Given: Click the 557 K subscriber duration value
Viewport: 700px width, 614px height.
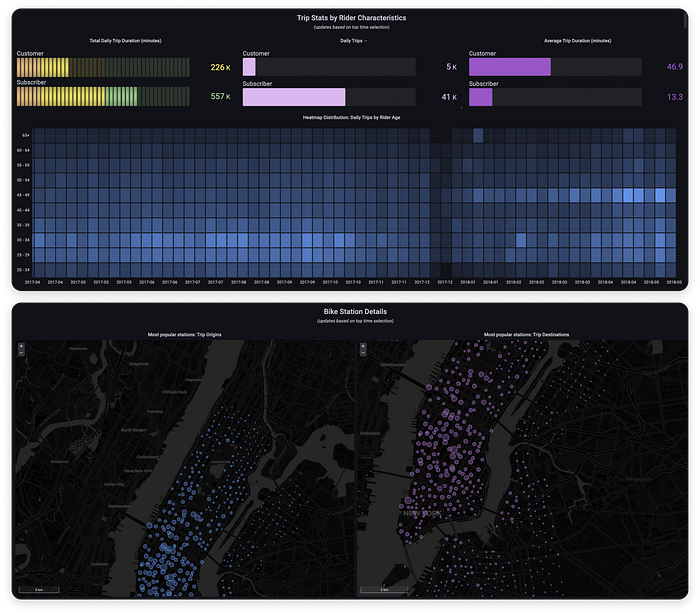Looking at the screenshot, I should pyautogui.click(x=221, y=96).
